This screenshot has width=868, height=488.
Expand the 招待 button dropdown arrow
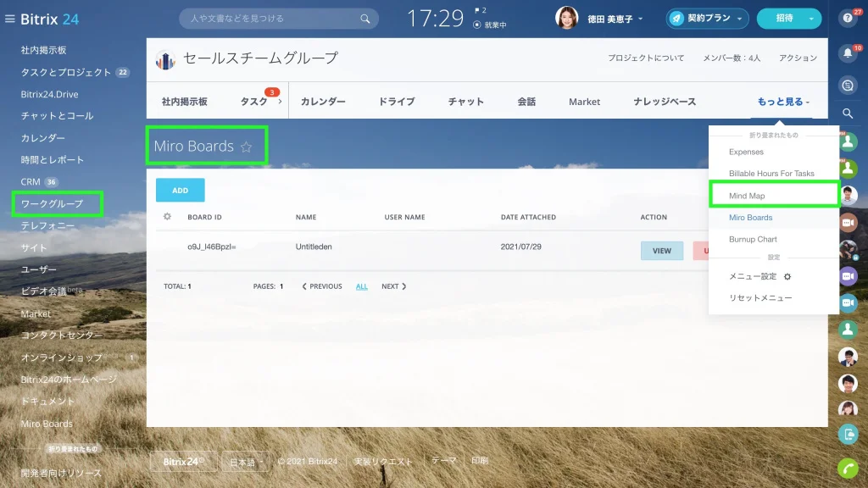click(811, 19)
